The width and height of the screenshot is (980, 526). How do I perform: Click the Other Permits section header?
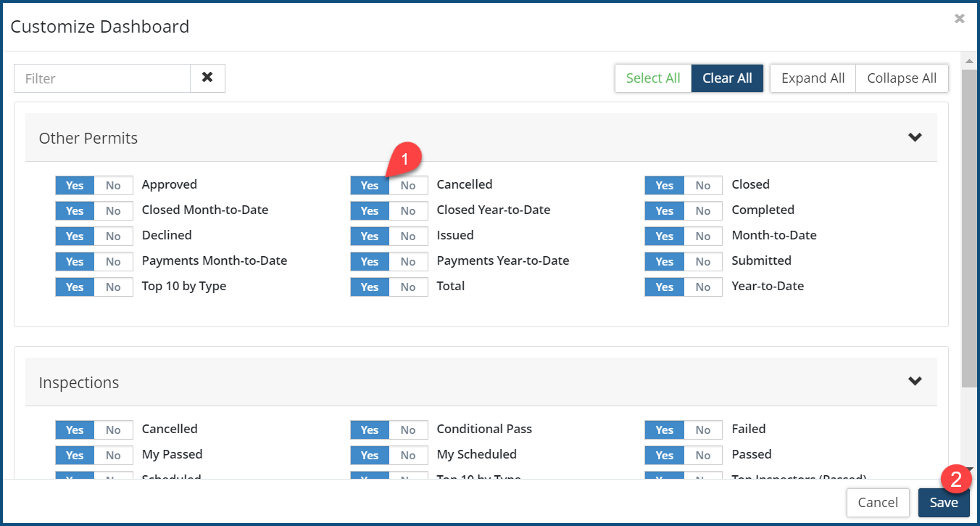(88, 138)
